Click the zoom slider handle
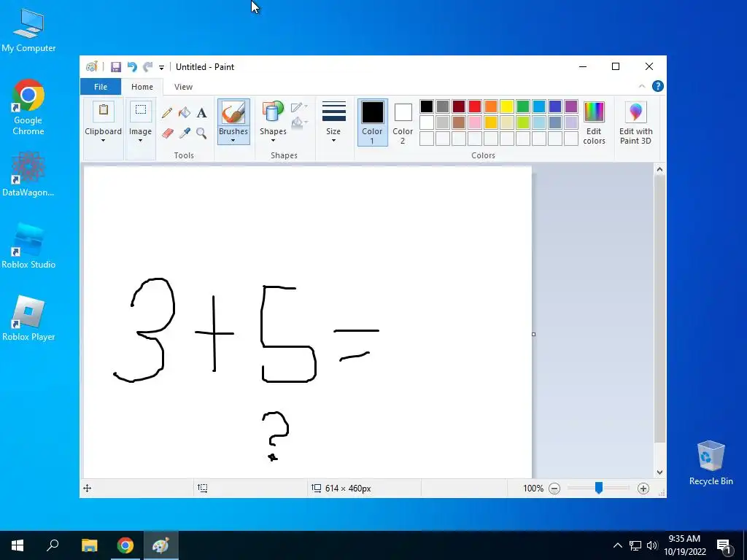Screen dimensions: 747x560 (x=599, y=488)
